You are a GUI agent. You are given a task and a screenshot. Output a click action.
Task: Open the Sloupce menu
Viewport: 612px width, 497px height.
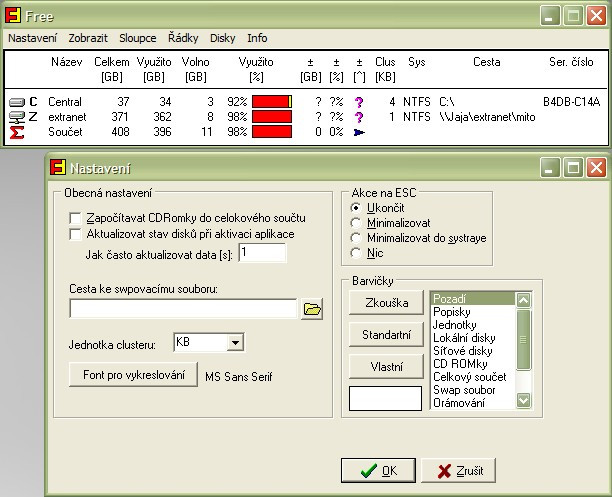point(137,38)
